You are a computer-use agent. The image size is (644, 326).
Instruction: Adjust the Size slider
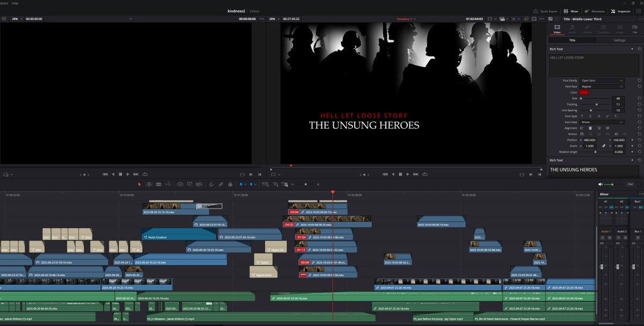click(595, 98)
